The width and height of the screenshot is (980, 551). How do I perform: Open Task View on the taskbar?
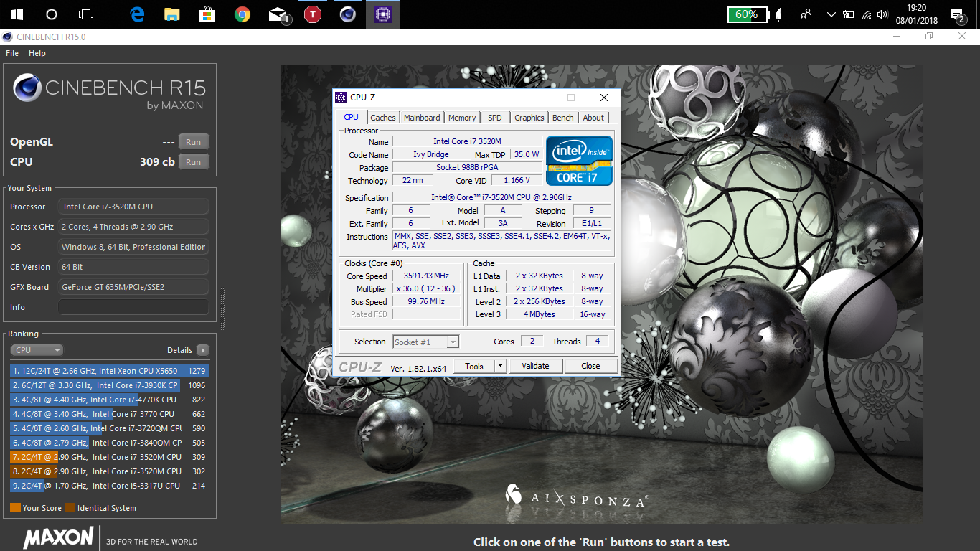point(86,14)
